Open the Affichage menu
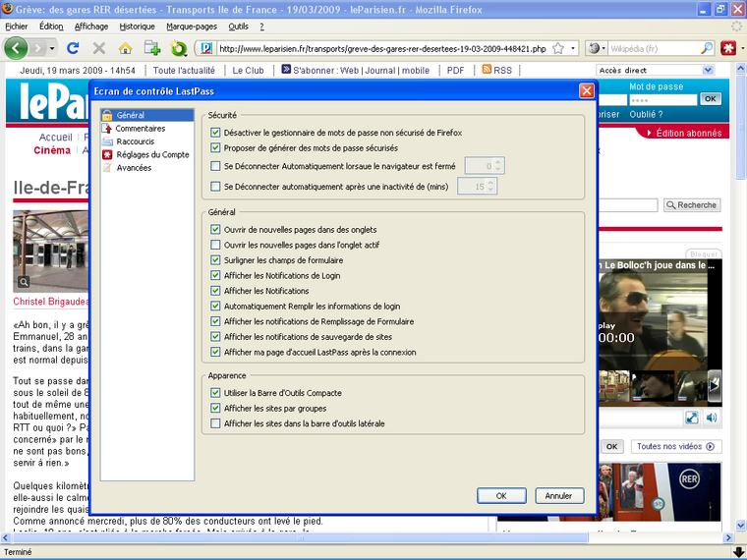747x560 pixels. point(91,27)
